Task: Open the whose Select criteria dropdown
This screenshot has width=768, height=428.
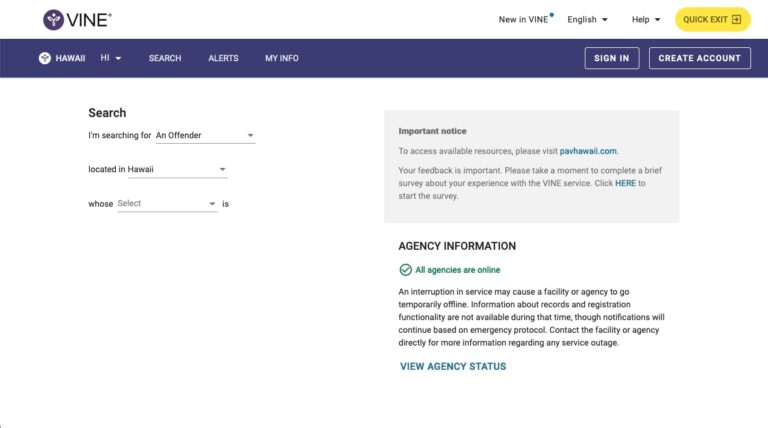Action: pos(167,204)
